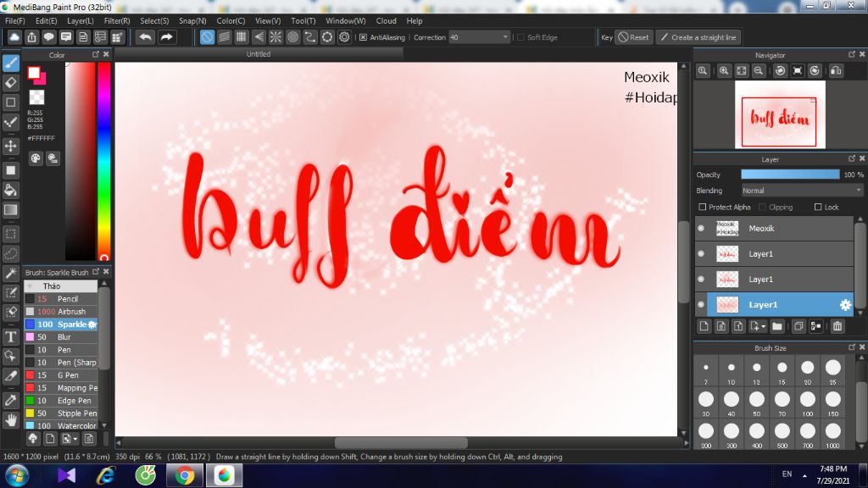Undock the Navigator panel
The width and height of the screenshot is (868, 488).
coord(852,54)
